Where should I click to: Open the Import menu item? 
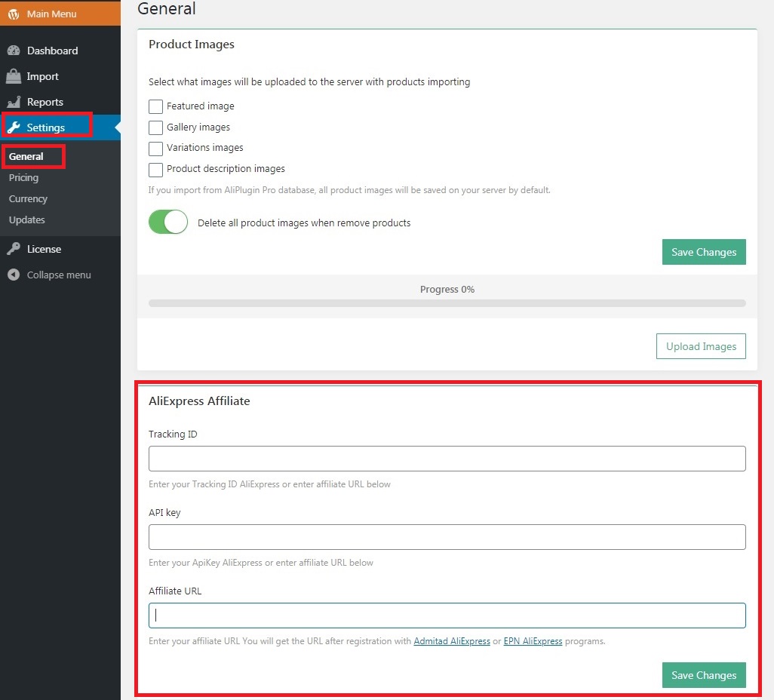pos(42,76)
